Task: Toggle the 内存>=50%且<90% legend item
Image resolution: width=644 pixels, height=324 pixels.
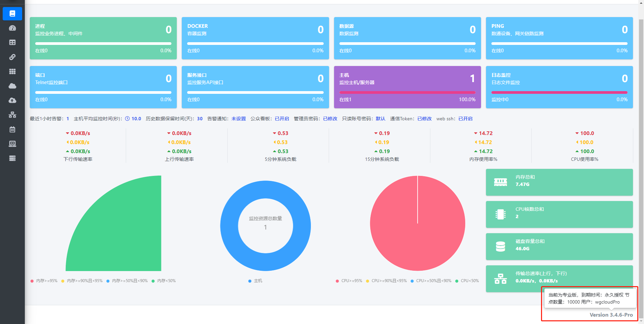Action: [x=127, y=281]
